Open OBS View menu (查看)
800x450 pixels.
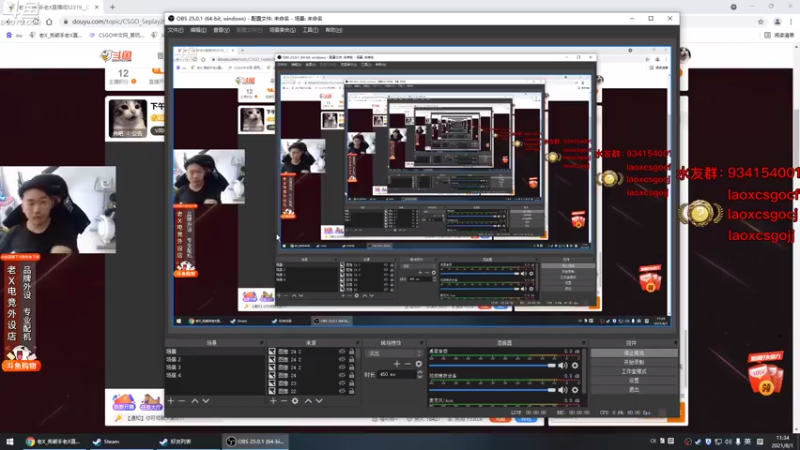(x=221, y=30)
